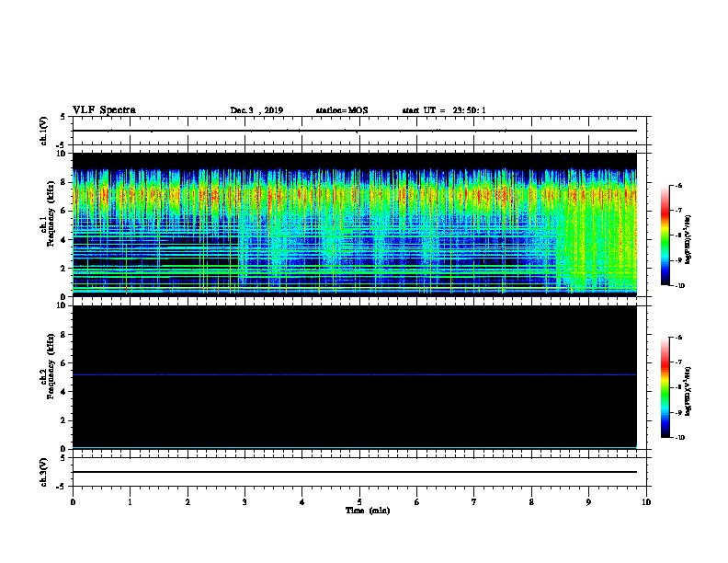This screenshot has height=563, width=728.
Task: Select the "Time (min)" x-axis label
Action: click(x=368, y=511)
